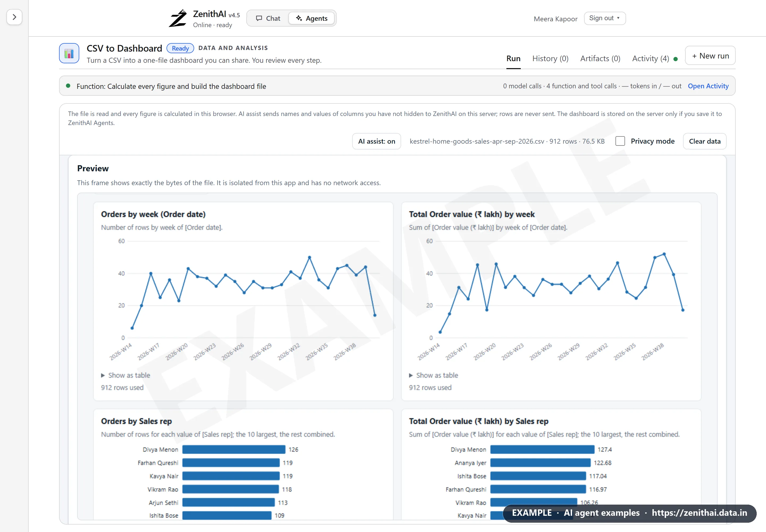The height and width of the screenshot is (532, 766).
Task: Click the file name kestrel-home-goods-sales-apr-sep-2026.csv
Action: pos(477,141)
